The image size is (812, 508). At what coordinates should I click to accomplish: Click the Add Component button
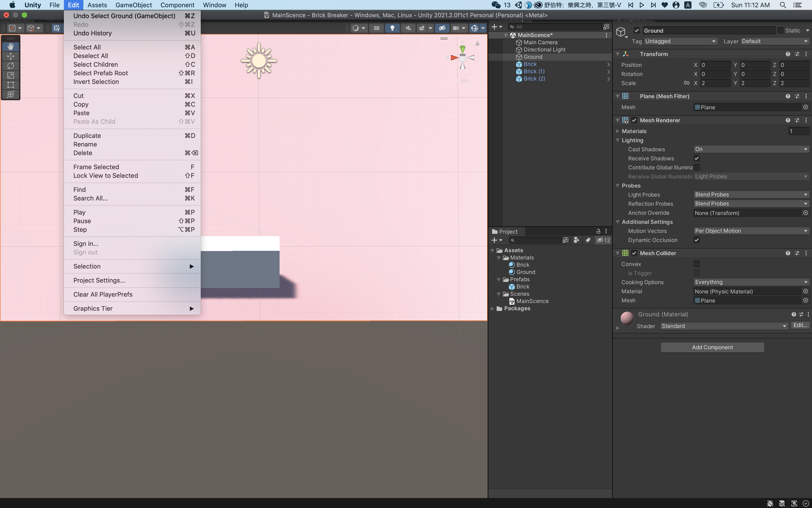712,347
